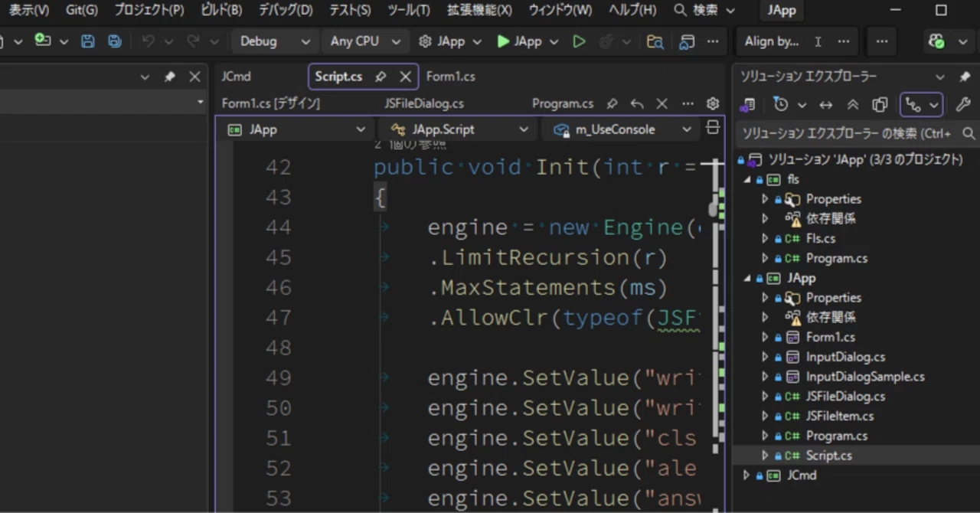The width and height of the screenshot is (980, 513).
Task: Open the Any CPU platform dropdown
Action: [364, 41]
